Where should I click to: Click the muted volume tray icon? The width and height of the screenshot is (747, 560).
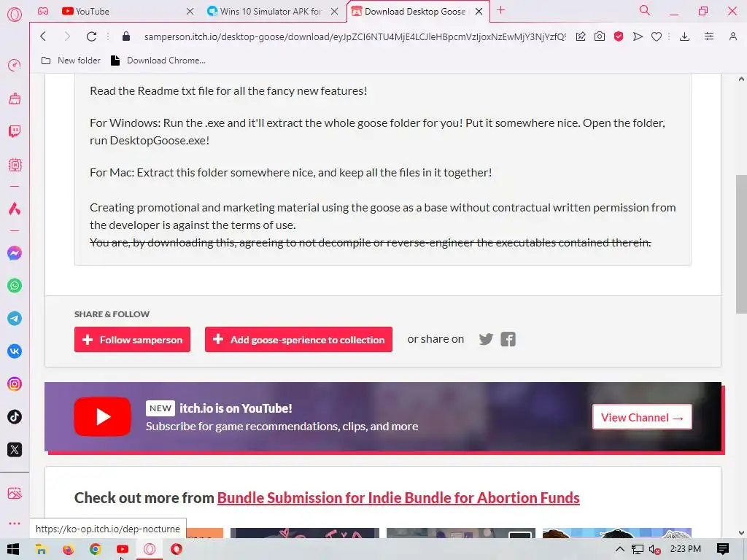655,549
